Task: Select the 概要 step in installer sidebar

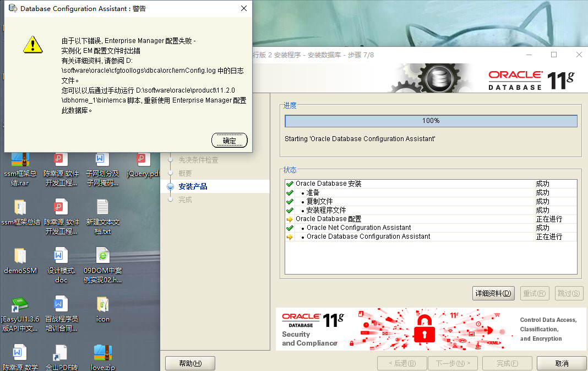Action: point(185,173)
